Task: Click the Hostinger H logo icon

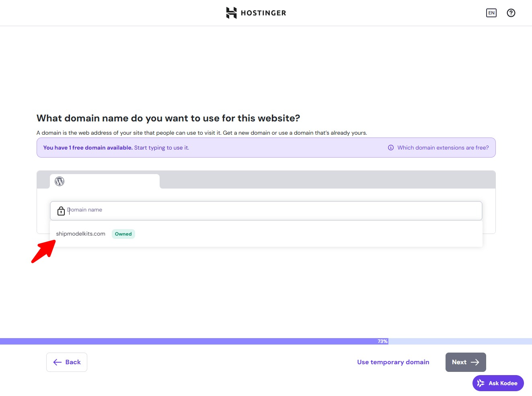Action: [x=231, y=13]
